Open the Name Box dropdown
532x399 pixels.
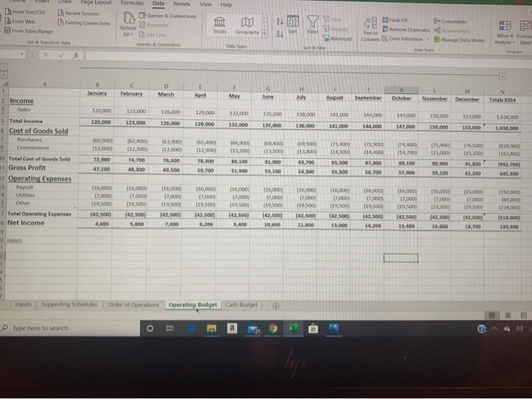click(x=22, y=54)
